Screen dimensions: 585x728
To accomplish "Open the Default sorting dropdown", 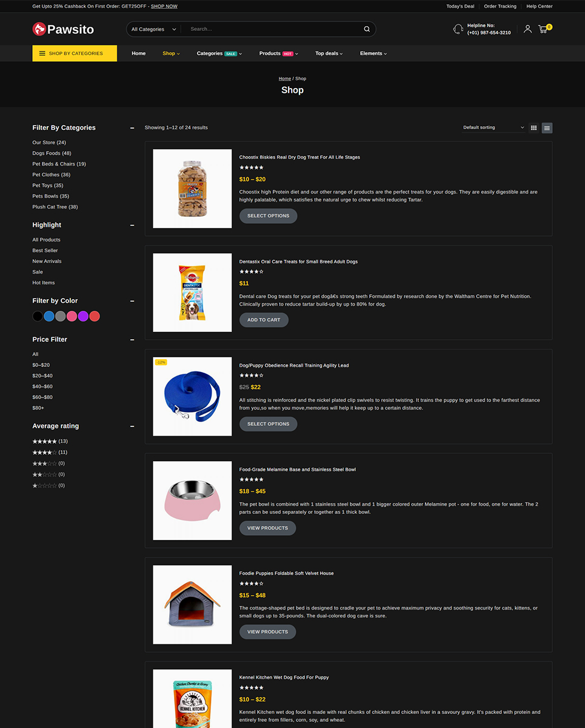I will [x=493, y=127].
